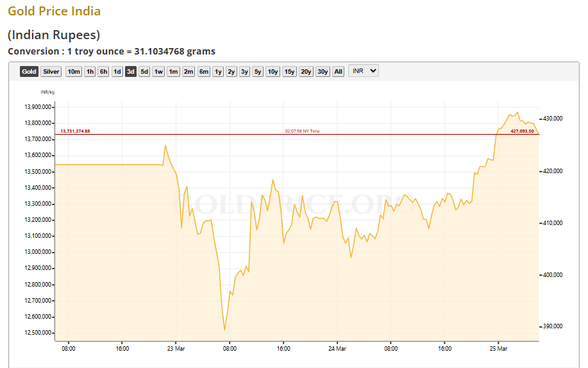Click the 23 Mar axis label

(x=176, y=349)
